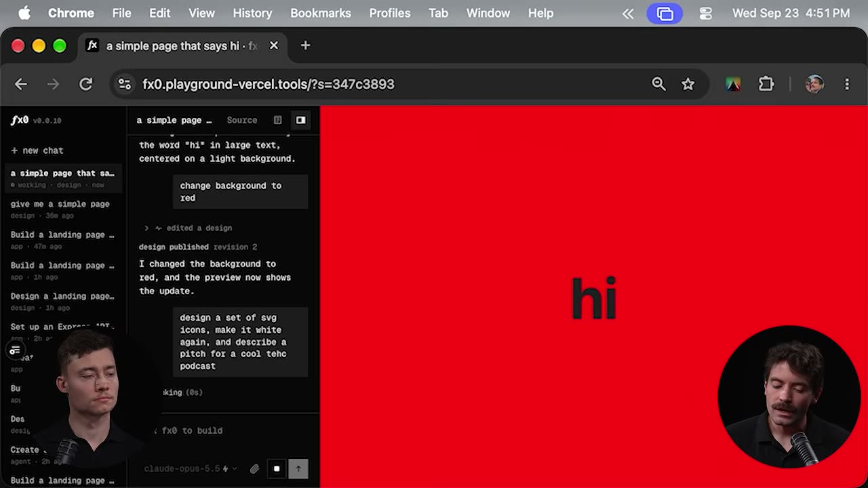Open the Extensions puzzle menu
The image size is (868, 488).
click(766, 84)
